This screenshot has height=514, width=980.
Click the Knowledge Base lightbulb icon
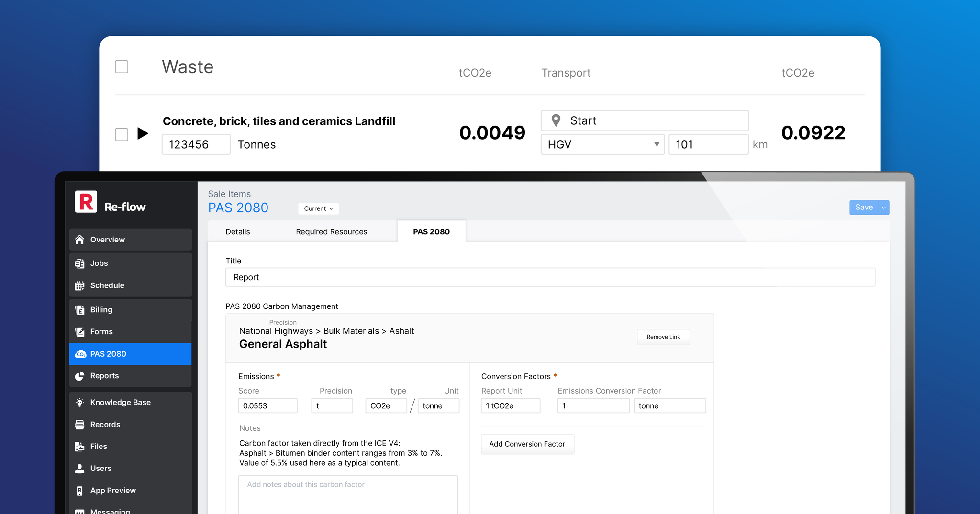pyautogui.click(x=80, y=403)
